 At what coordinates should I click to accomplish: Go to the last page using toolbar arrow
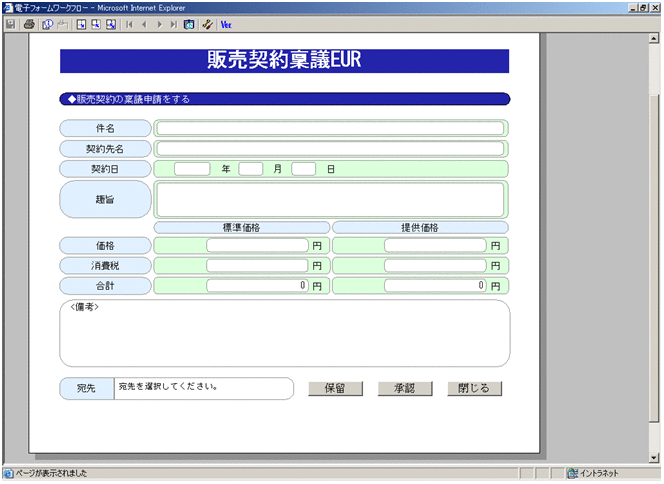pos(173,23)
